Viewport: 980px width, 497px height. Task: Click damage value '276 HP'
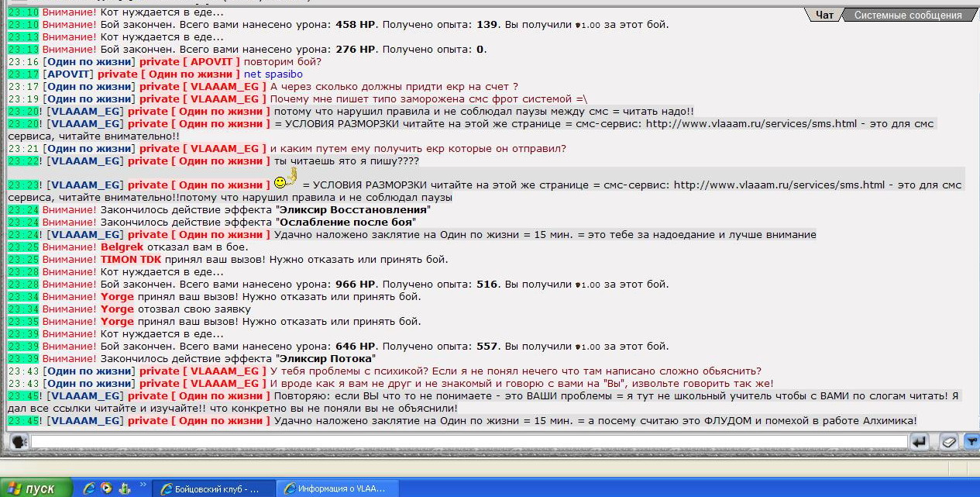pos(355,50)
